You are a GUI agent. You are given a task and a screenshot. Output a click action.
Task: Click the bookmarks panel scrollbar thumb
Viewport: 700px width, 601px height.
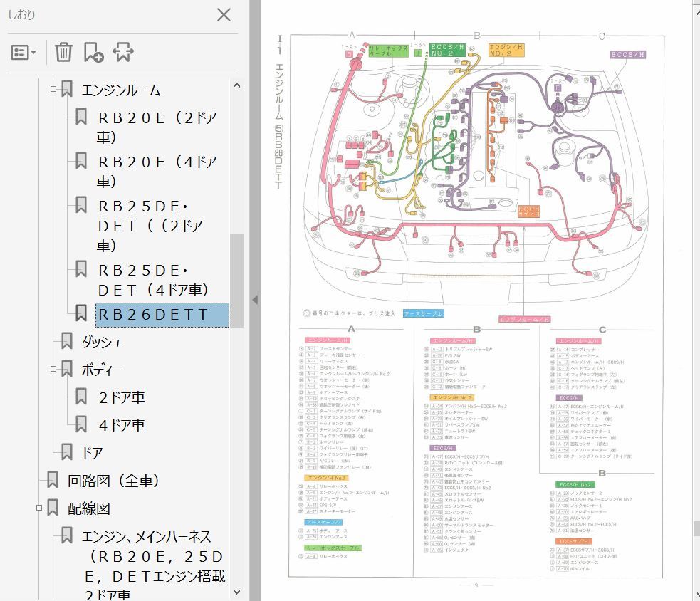click(236, 281)
